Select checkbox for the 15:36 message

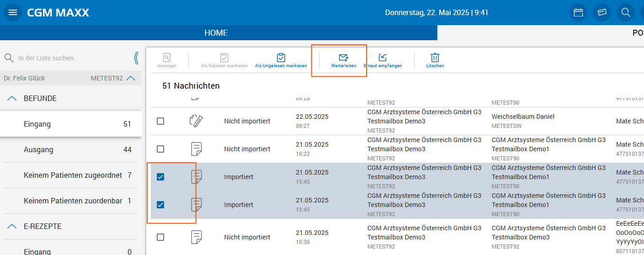[160, 237]
